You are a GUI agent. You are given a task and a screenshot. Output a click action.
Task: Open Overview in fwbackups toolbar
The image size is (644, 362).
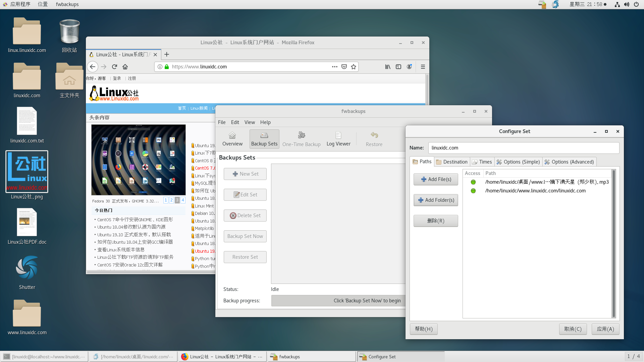(x=232, y=139)
